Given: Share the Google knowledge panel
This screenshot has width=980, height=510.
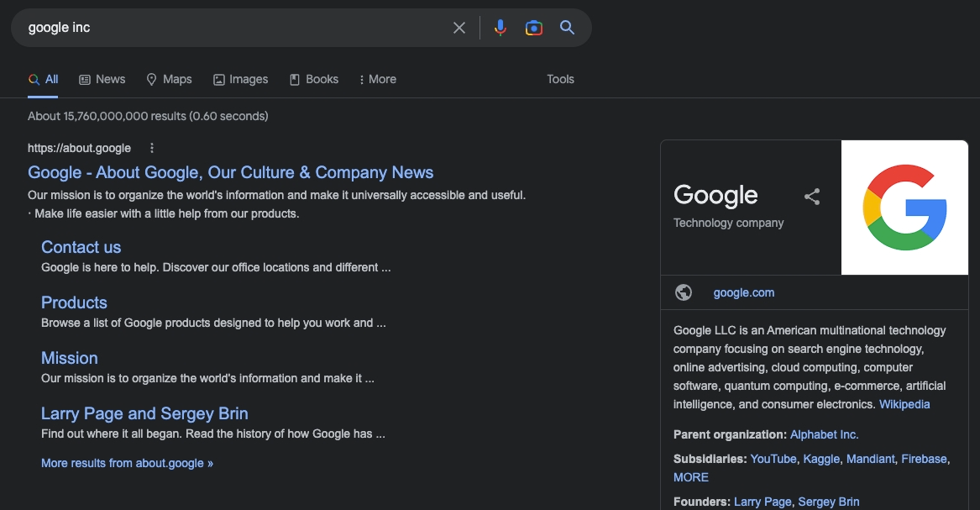Looking at the screenshot, I should 812,197.
